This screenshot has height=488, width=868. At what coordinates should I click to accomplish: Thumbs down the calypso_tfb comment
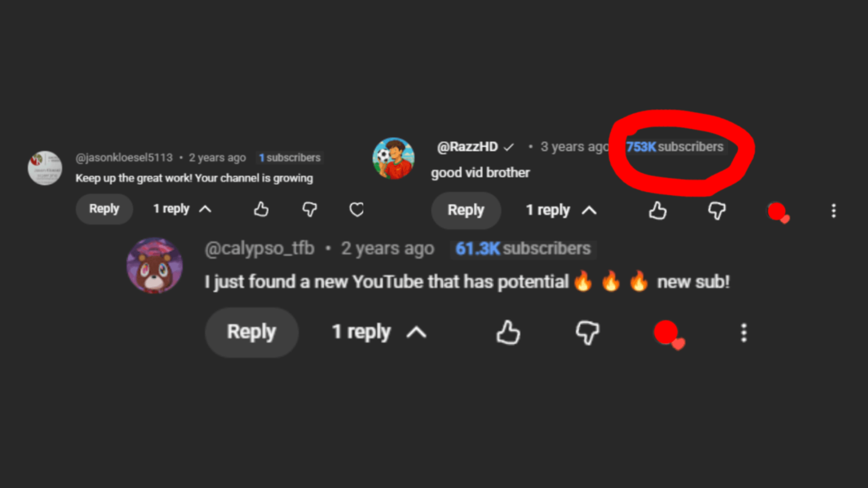(587, 332)
